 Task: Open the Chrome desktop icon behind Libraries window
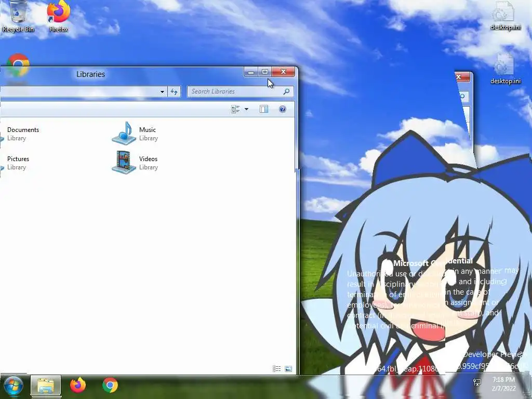pyautogui.click(x=18, y=64)
